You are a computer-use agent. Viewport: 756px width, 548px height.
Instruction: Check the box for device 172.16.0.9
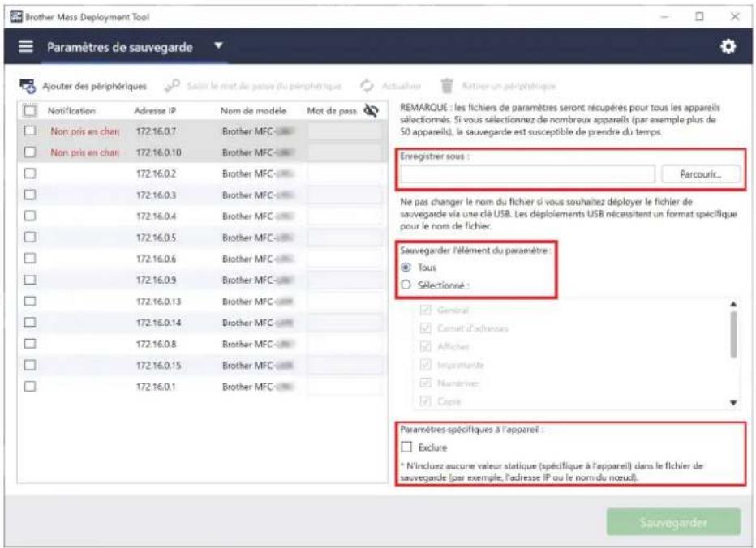tap(30, 280)
